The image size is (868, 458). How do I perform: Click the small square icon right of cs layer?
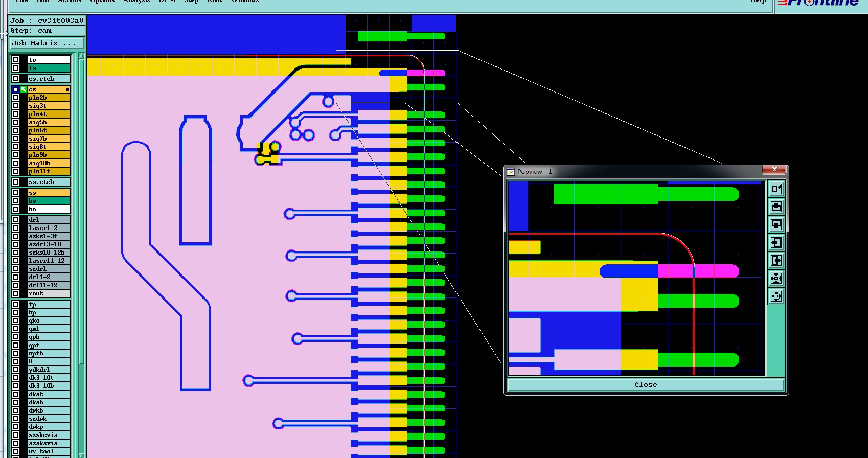tap(67, 89)
